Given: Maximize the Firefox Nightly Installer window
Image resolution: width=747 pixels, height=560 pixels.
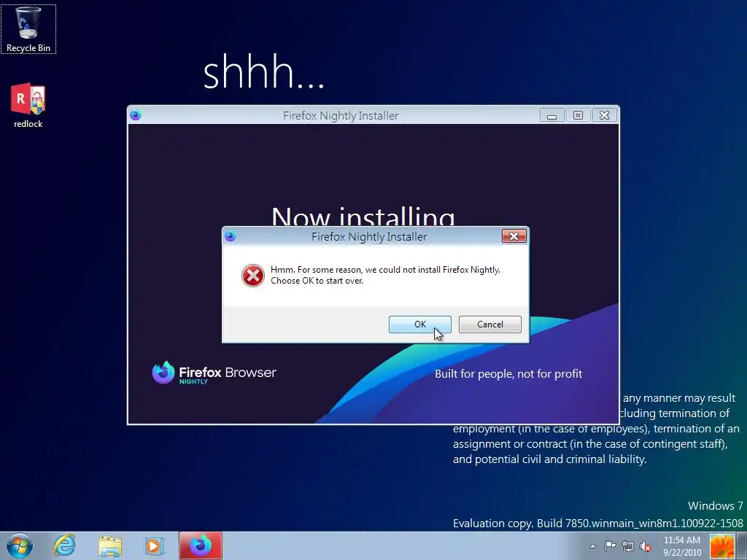Looking at the screenshot, I should (x=578, y=115).
